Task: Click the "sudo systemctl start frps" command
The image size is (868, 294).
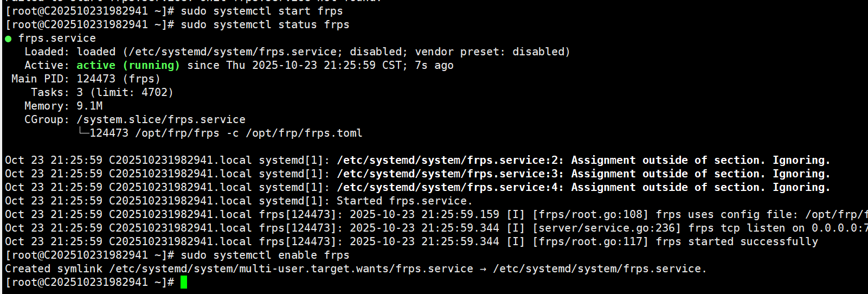Action: click(x=261, y=11)
